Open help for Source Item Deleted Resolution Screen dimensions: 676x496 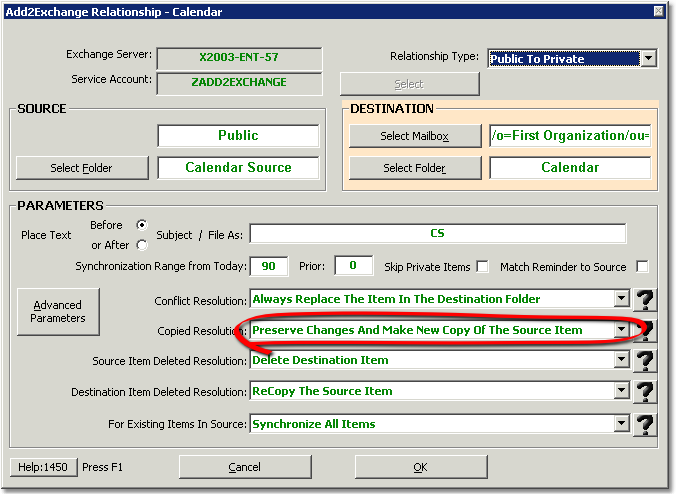coord(645,361)
